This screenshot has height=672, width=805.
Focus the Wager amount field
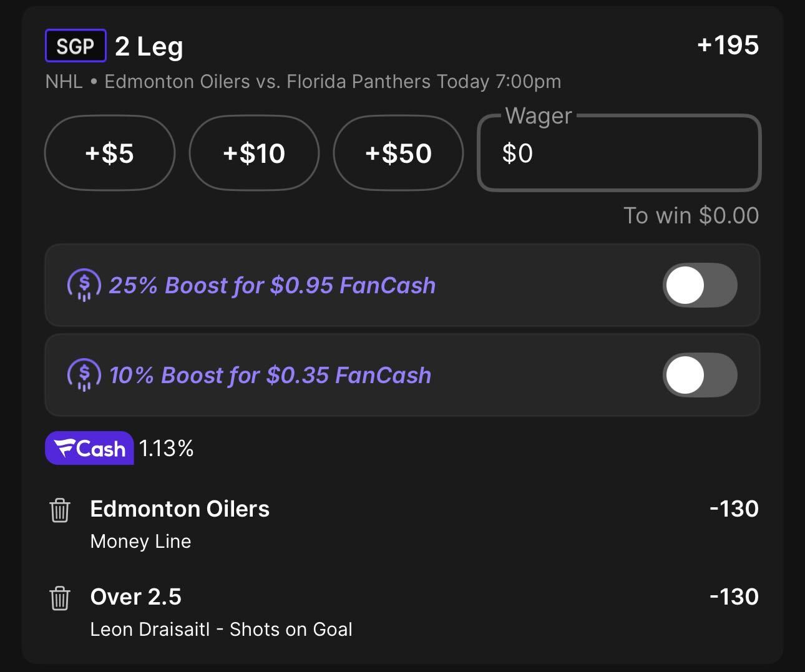click(x=619, y=153)
